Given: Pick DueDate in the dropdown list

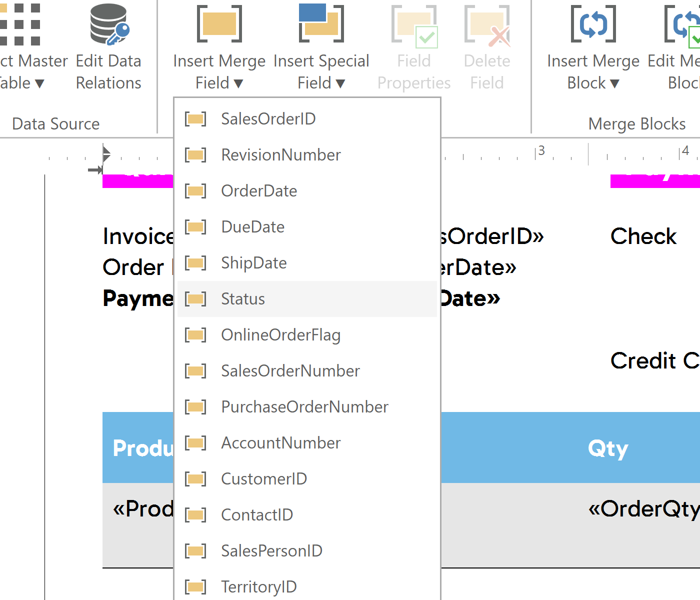Looking at the screenshot, I should 307,227.
